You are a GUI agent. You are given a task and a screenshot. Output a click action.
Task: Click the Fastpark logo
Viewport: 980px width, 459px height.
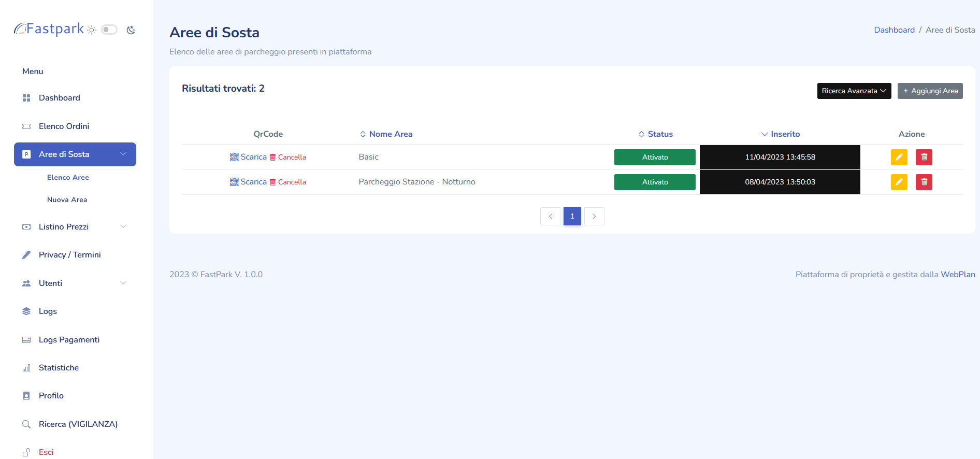[x=49, y=29]
